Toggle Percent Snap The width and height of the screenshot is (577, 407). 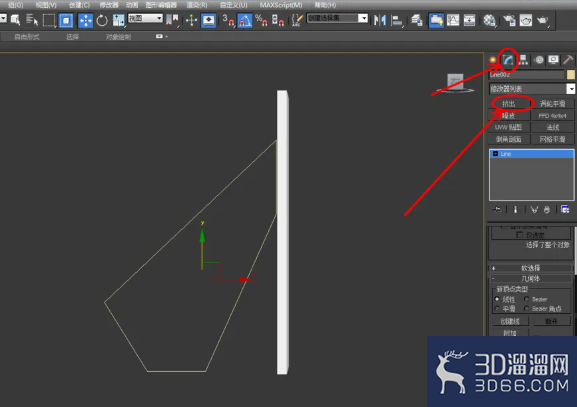[x=261, y=20]
